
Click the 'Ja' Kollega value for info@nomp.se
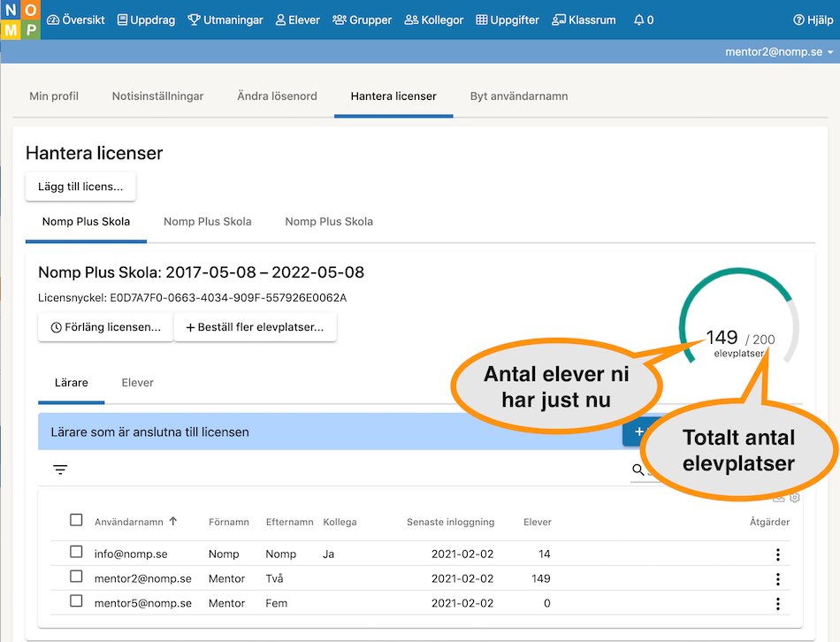click(x=328, y=554)
